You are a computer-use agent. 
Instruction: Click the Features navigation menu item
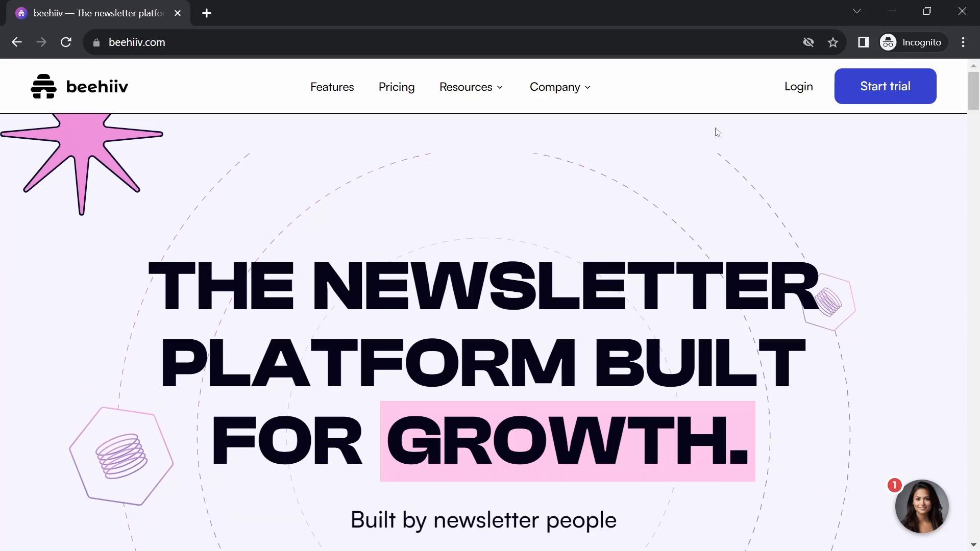click(332, 86)
